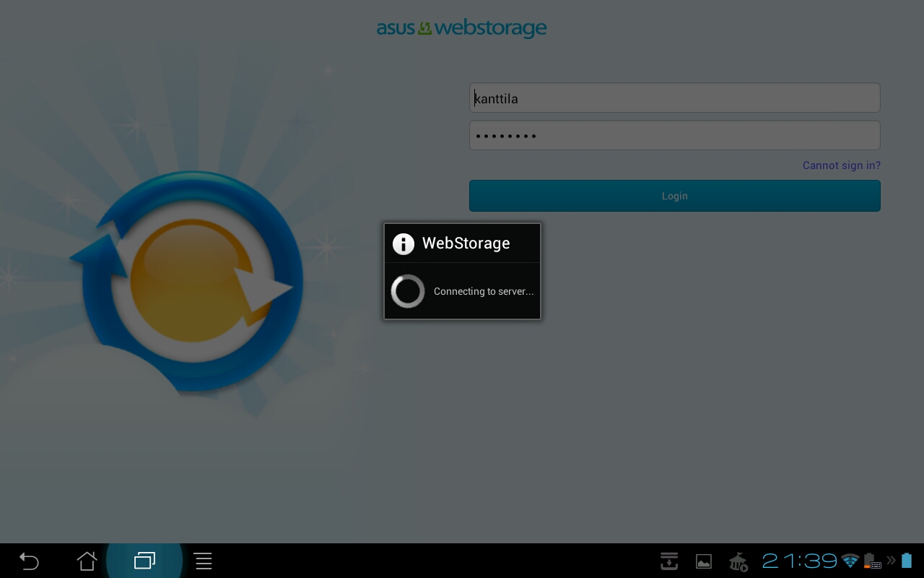
Task: Open the recent apps switcher
Action: click(145, 561)
